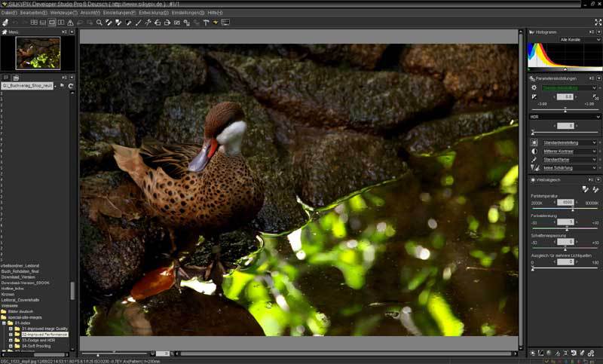603x364 pixels.
Task: Toggle pin on the Parametereinstellungen panel
Action: pos(592,78)
